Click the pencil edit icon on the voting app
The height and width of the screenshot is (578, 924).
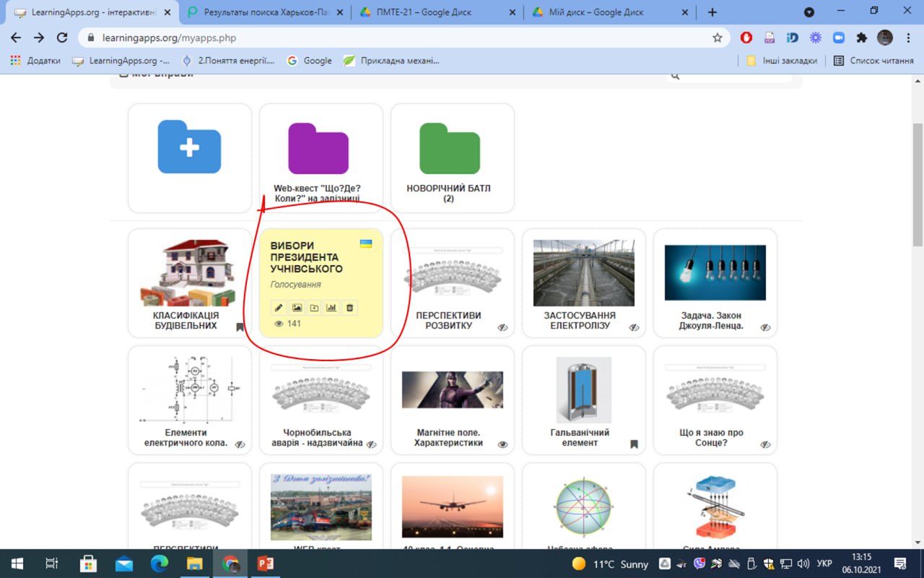pyautogui.click(x=279, y=308)
